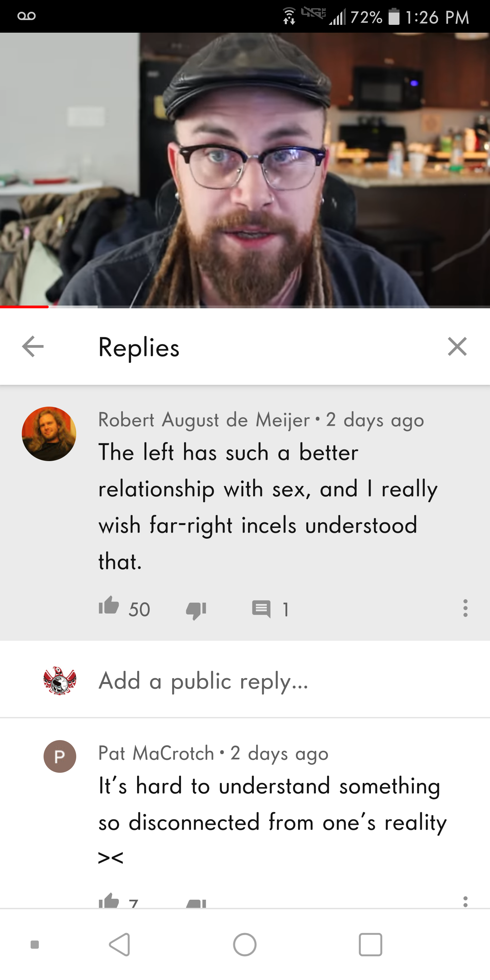
Task: Like Robert August de Meijer's comment
Action: pos(109,606)
